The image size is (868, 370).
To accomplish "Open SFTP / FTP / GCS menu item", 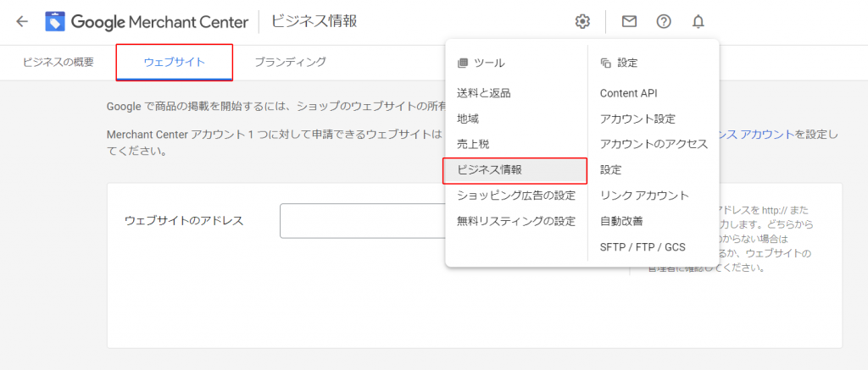I will 643,246.
